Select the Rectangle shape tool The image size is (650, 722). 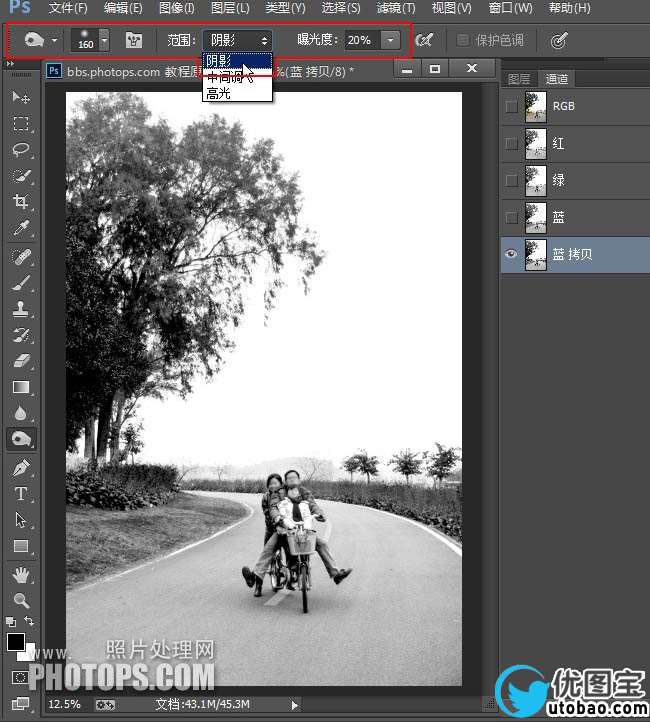(21, 546)
